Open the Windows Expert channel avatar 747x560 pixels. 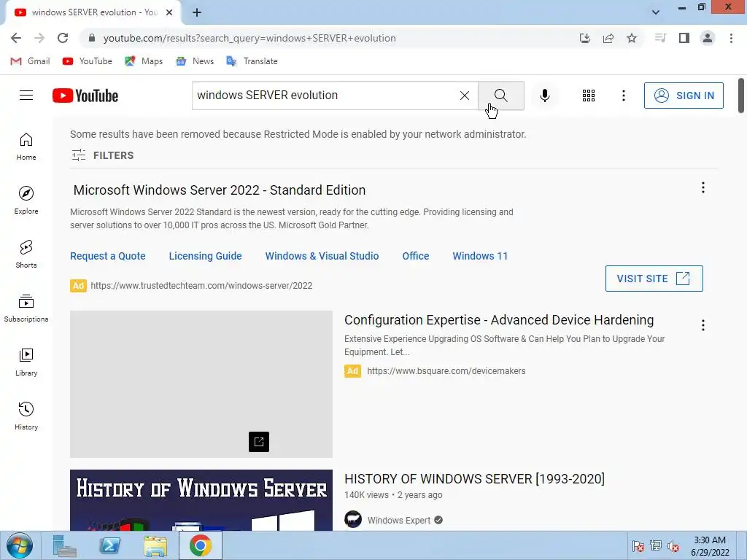click(x=353, y=519)
